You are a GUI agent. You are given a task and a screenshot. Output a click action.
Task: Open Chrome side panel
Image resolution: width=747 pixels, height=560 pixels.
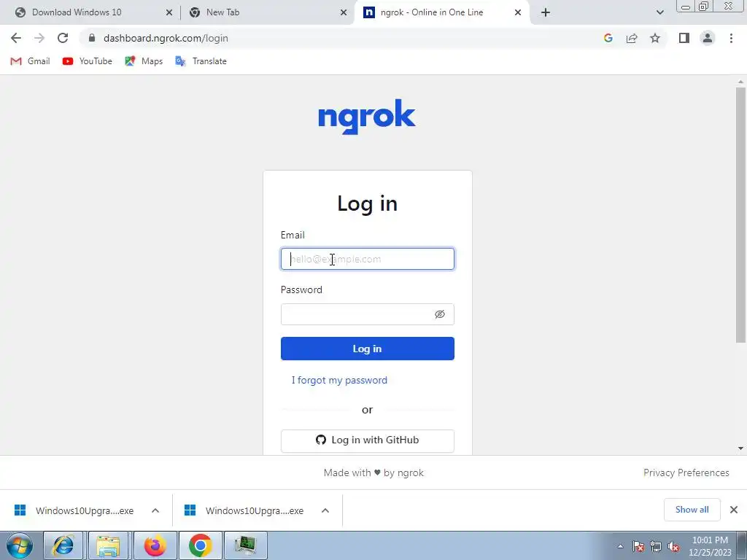(684, 38)
